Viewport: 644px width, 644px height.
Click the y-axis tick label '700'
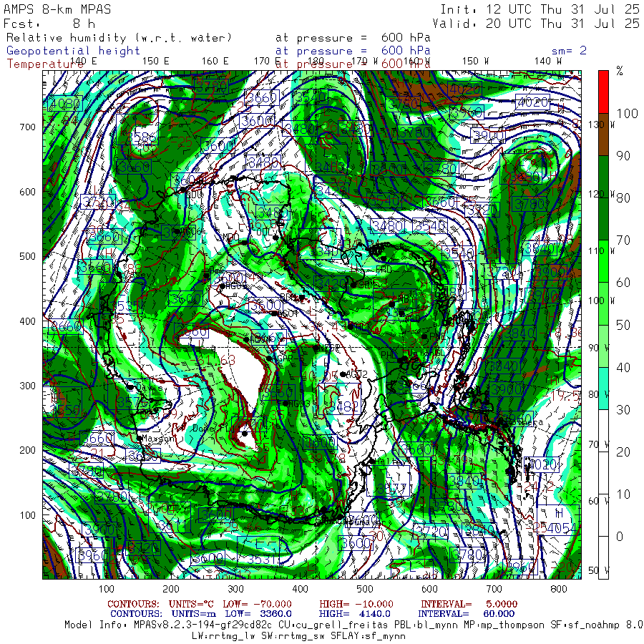(27, 127)
